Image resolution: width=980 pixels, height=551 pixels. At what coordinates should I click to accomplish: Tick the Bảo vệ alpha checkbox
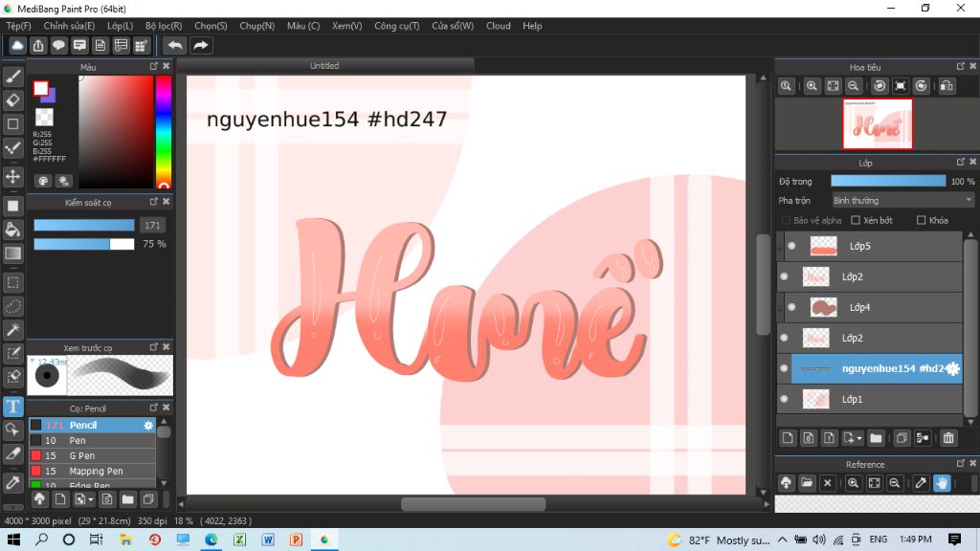(x=787, y=221)
